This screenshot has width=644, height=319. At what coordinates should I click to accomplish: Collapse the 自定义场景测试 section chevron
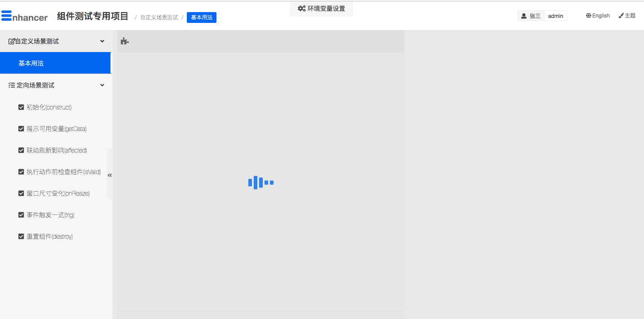102,41
